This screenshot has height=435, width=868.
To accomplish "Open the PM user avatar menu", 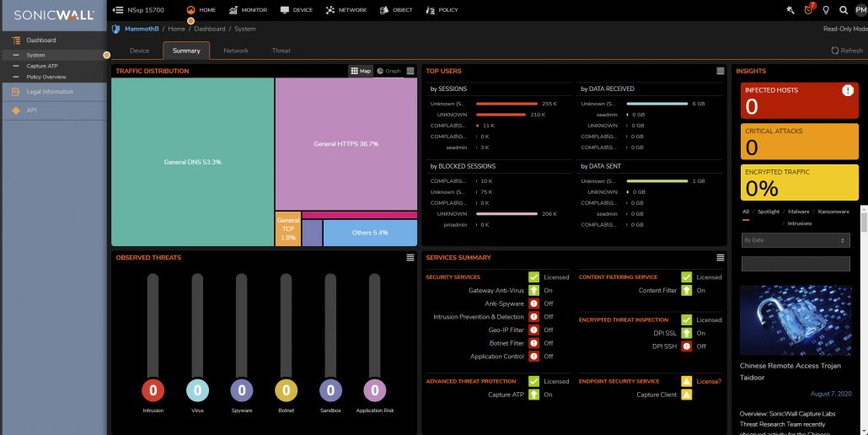I will [860, 10].
